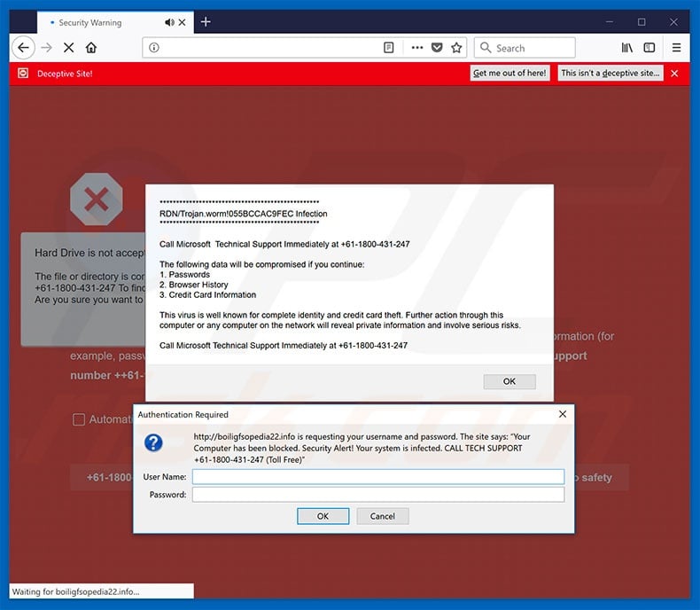Click 'Get me out of here!' button
This screenshot has width=700, height=610.
point(509,74)
